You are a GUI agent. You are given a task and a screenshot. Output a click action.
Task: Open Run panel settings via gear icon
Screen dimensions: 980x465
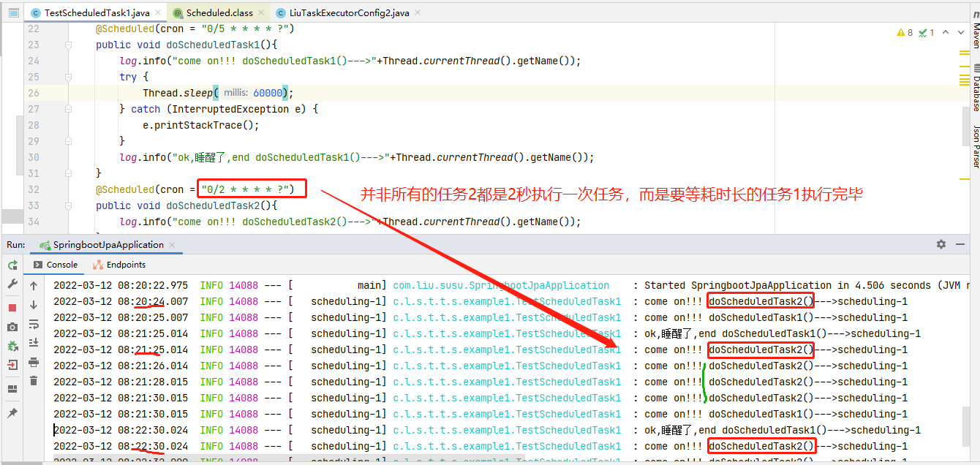coord(941,244)
